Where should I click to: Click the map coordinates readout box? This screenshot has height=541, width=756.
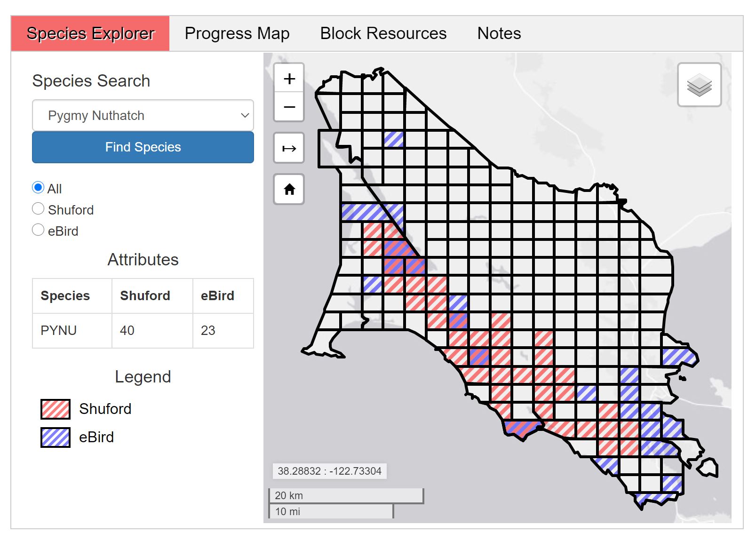click(x=329, y=471)
